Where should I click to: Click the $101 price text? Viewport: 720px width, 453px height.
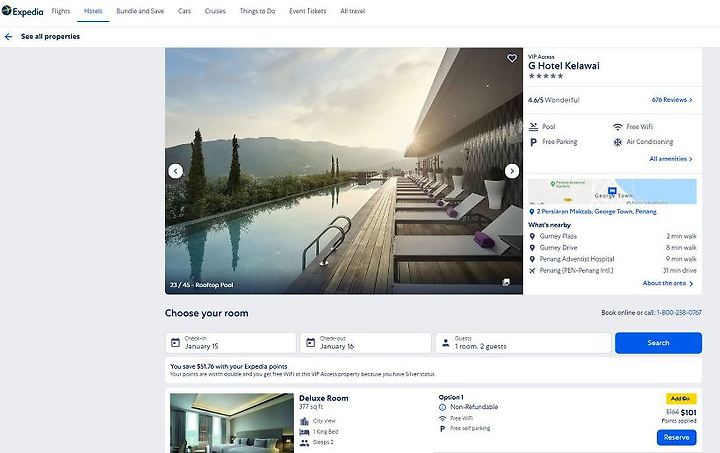point(688,412)
